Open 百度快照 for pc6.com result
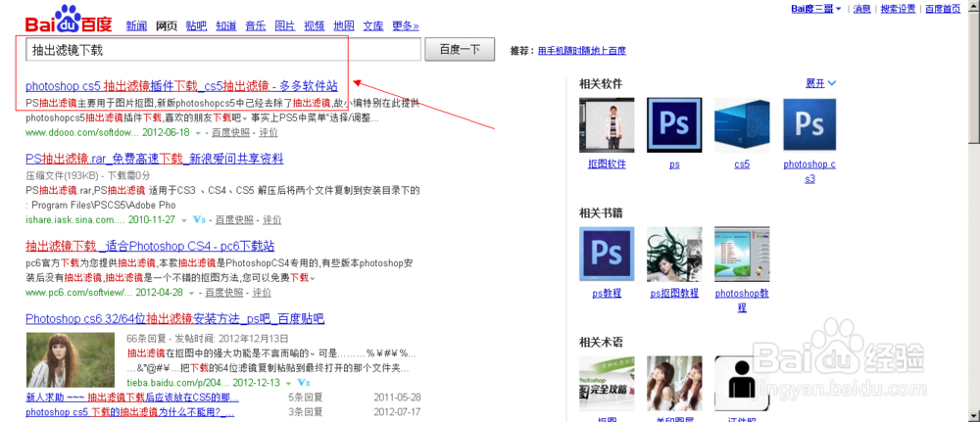The height and width of the screenshot is (422, 980). [x=223, y=293]
